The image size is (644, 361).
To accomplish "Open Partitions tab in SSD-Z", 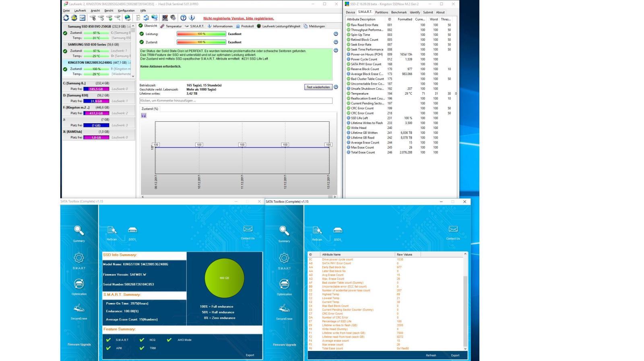I will point(382,12).
